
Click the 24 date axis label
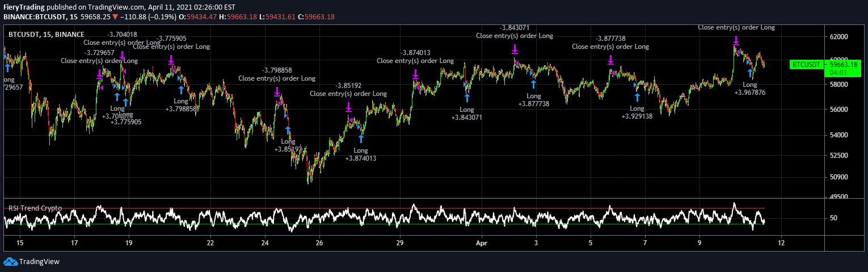tap(265, 242)
